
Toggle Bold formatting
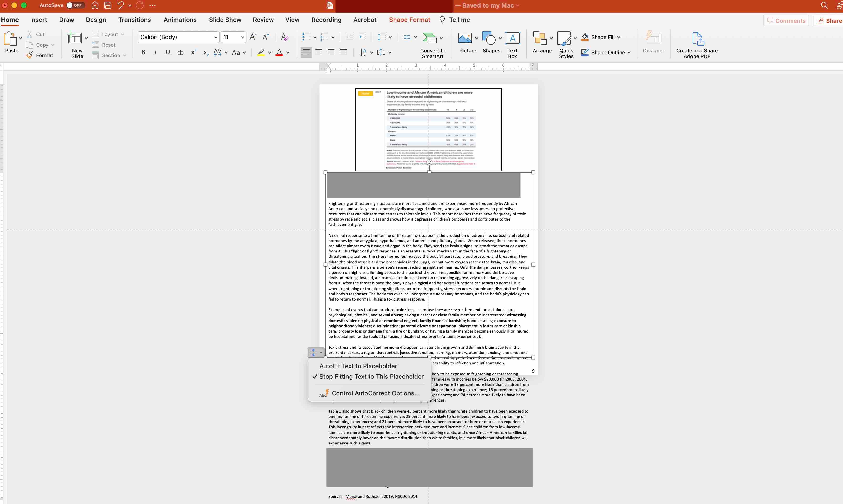tap(144, 52)
